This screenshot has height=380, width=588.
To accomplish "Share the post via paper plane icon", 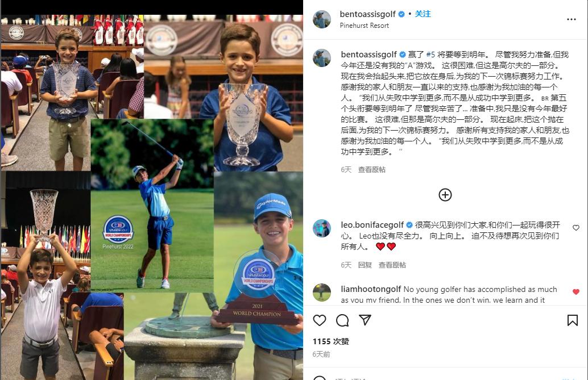I will 365,320.
